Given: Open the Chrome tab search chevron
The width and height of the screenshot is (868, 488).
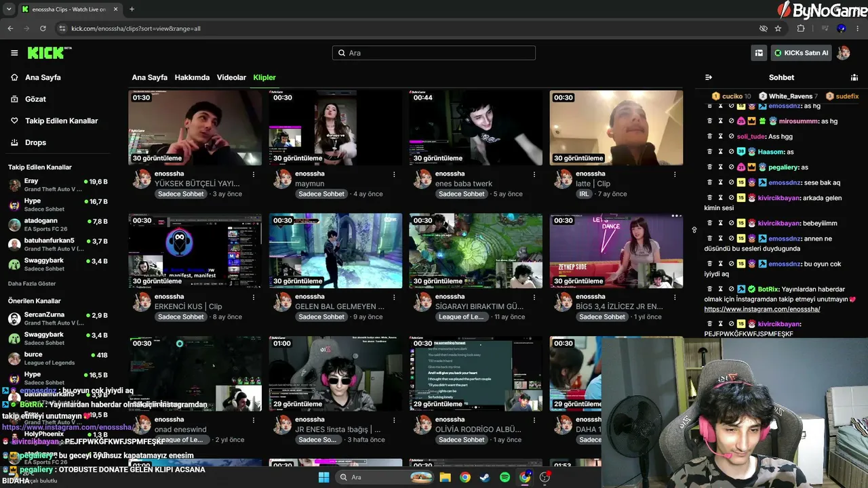Looking at the screenshot, I should (x=9, y=9).
